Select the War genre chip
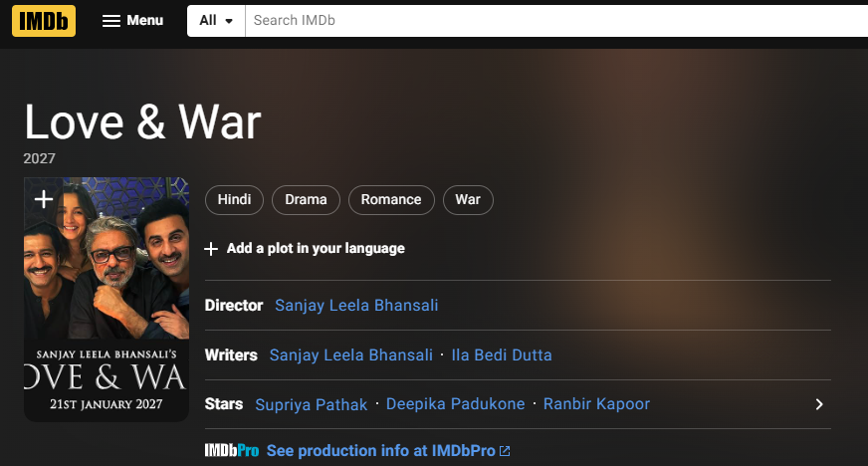Viewport: 868px width, 466px height. point(468,200)
